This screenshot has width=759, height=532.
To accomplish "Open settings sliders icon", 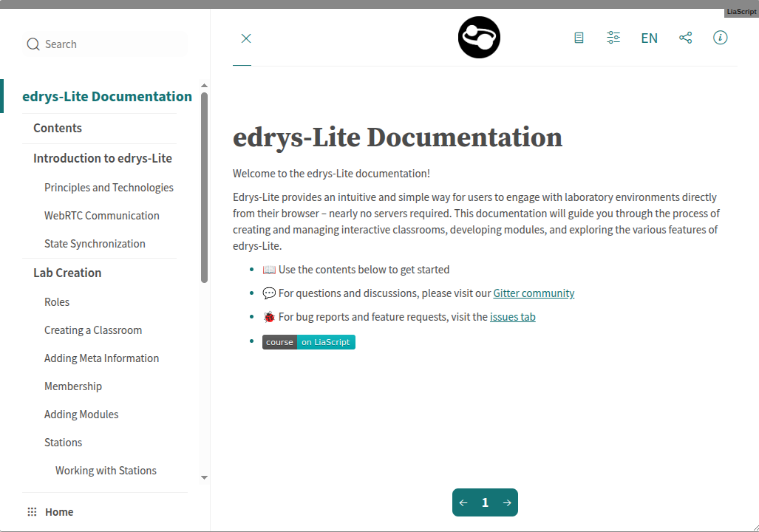I will coord(613,38).
